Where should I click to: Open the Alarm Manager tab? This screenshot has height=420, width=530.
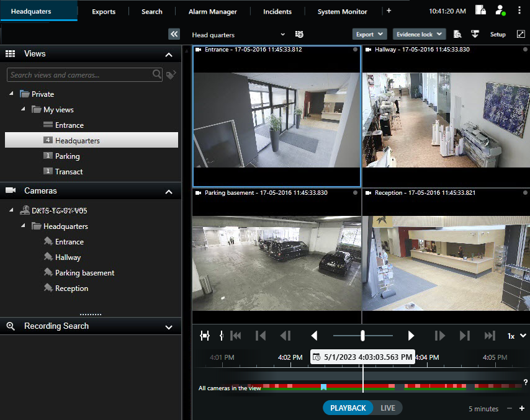pos(213,11)
